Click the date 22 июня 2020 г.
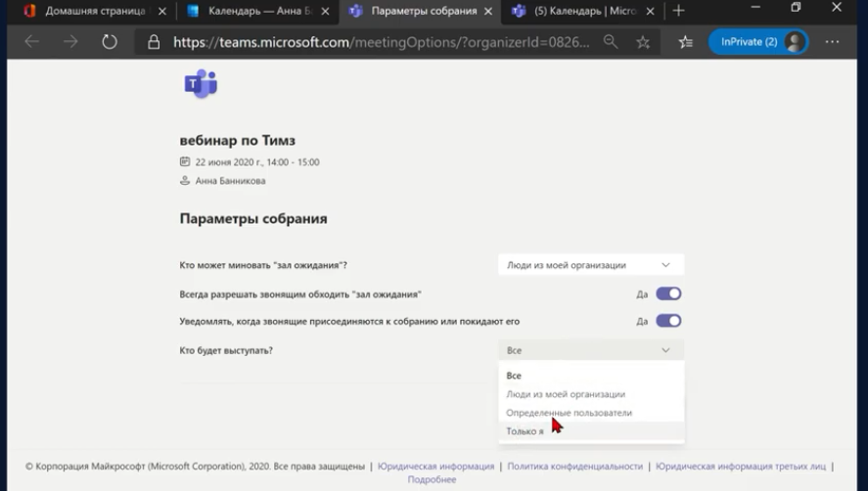 pos(256,162)
